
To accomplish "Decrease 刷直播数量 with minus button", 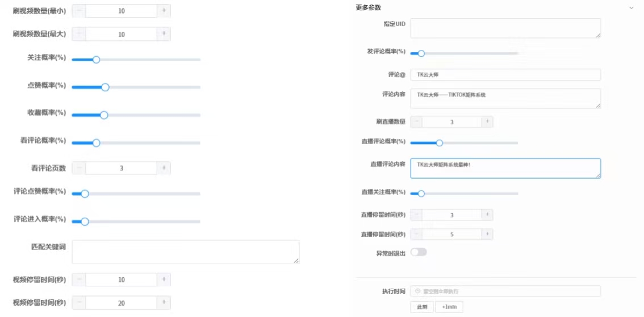I will coord(417,122).
